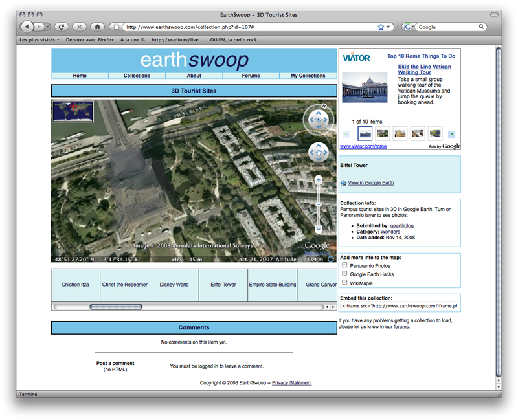Viewport: 518px width, 420px height.
Task: Open the My Collections nav tab
Action: [308, 76]
